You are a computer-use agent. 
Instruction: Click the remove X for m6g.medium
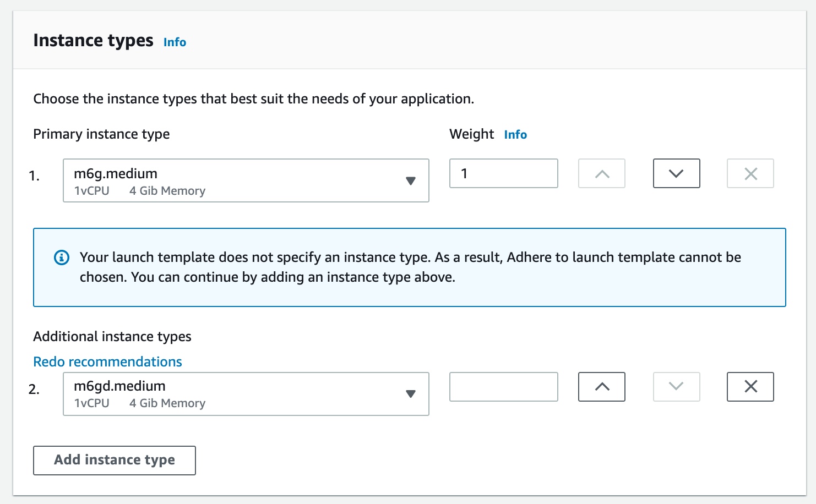coord(750,173)
